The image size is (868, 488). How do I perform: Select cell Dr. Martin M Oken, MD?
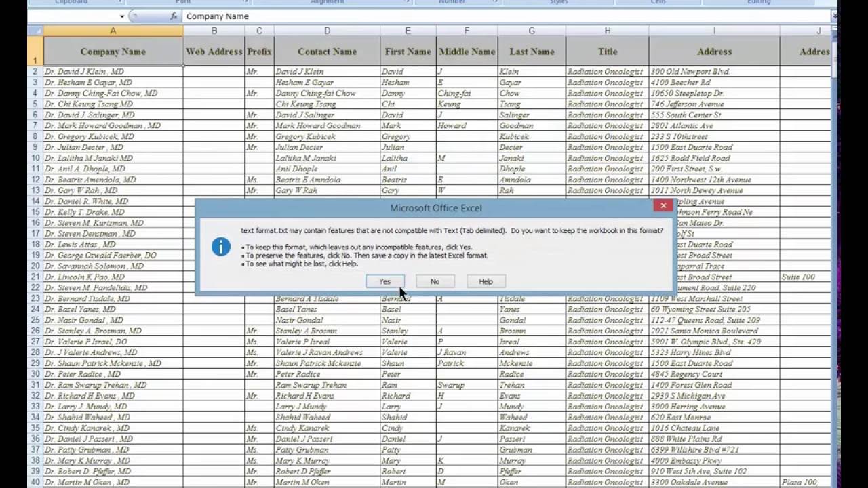(x=113, y=482)
